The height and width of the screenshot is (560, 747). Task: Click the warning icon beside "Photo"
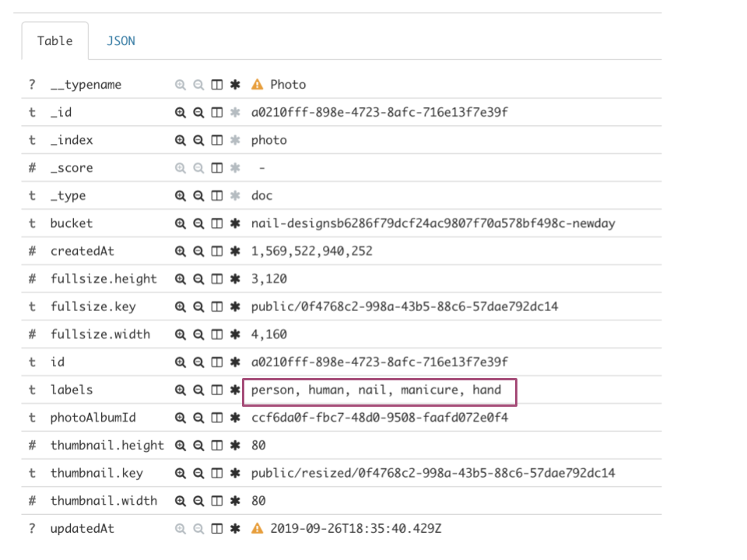click(257, 84)
